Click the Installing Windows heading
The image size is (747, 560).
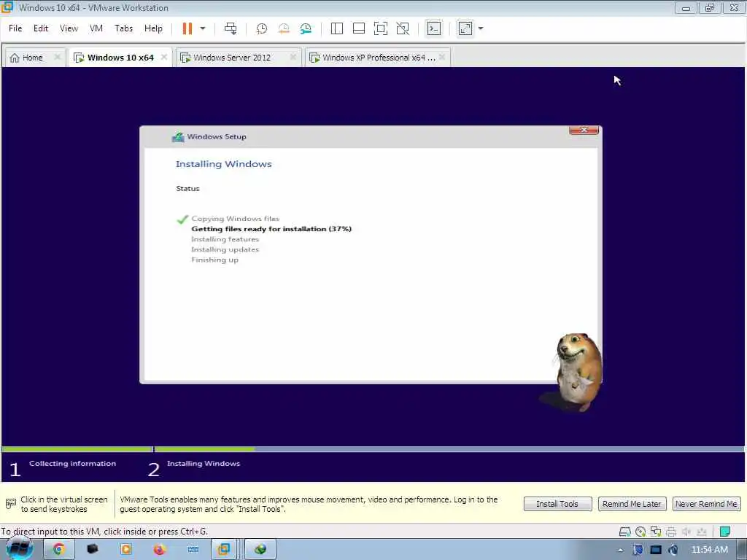pyautogui.click(x=224, y=164)
